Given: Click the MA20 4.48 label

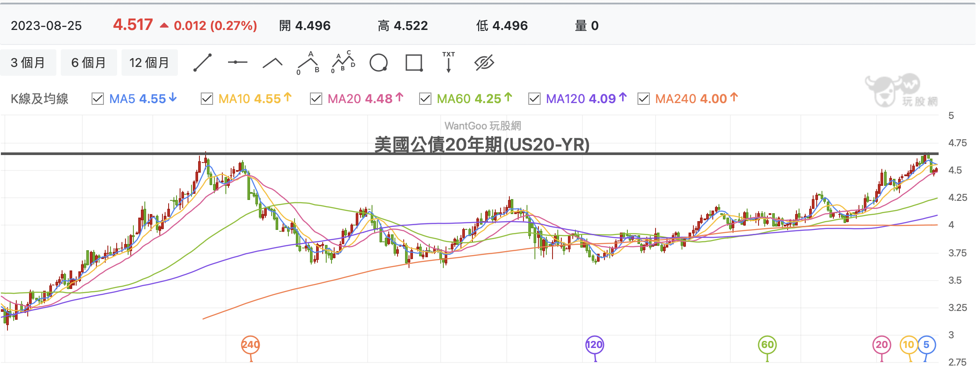Looking at the screenshot, I should pyautogui.click(x=365, y=99).
